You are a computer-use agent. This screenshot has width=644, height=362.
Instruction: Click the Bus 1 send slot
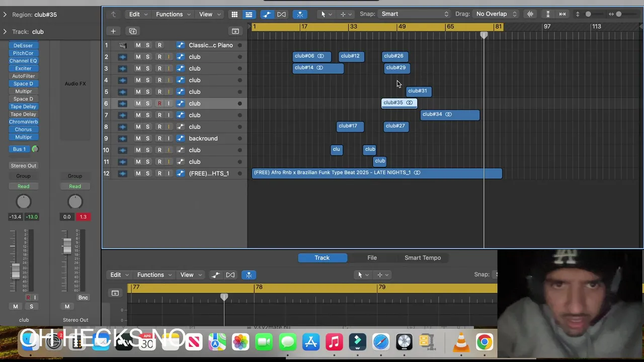[19, 149]
